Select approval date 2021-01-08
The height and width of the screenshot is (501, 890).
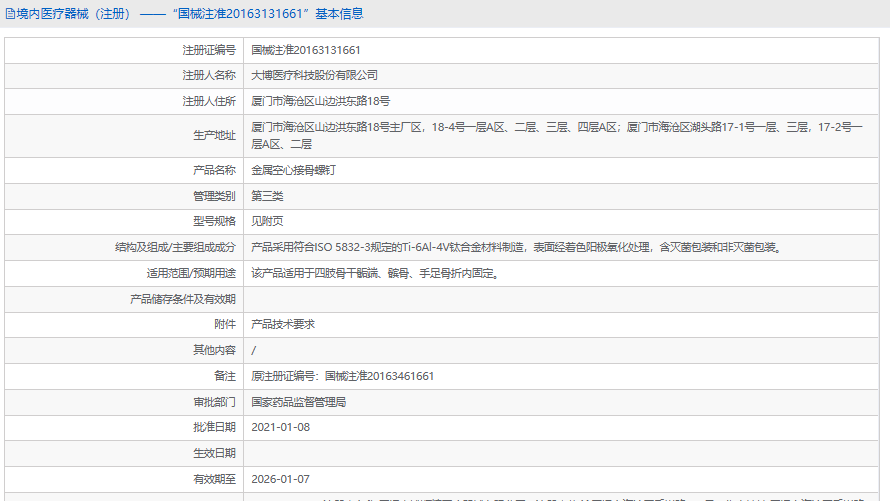(280, 427)
